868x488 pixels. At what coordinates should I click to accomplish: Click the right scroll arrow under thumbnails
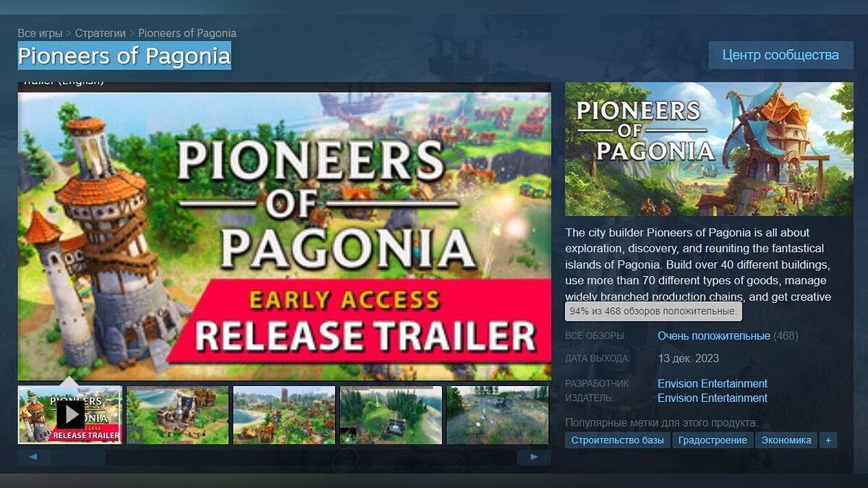pos(534,457)
